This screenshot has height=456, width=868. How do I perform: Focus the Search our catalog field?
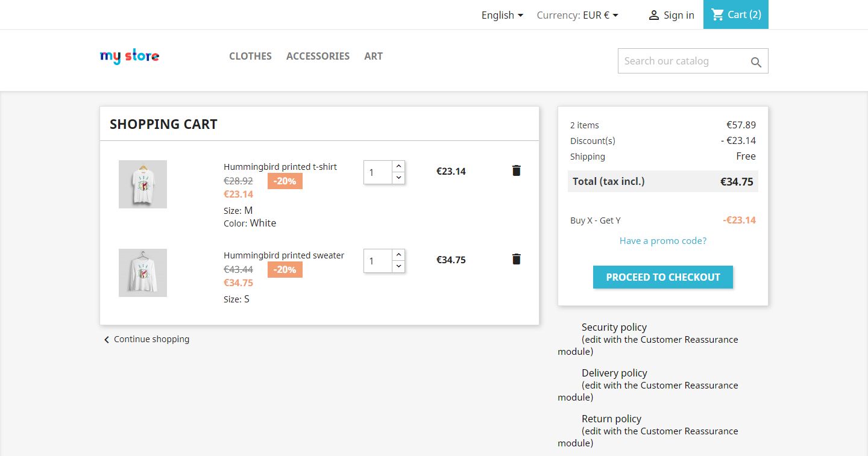click(x=682, y=61)
